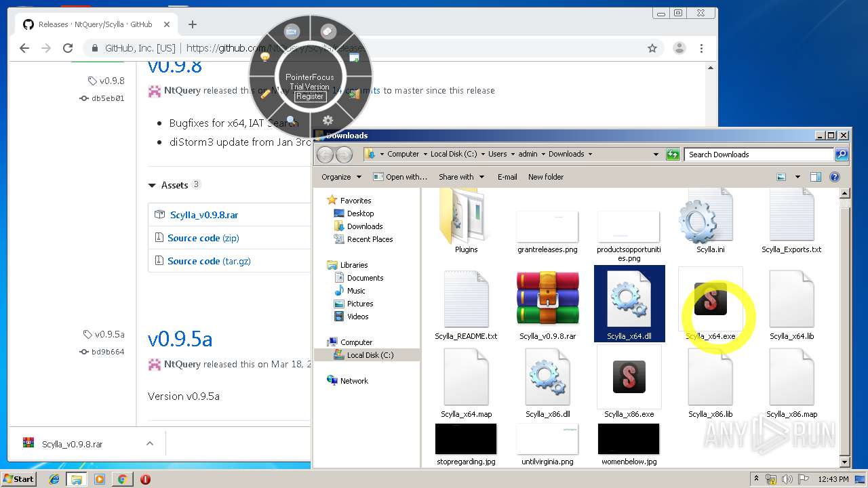This screenshot has width=868, height=488.
Task: Select Scylla.ini file
Action: coord(710,222)
